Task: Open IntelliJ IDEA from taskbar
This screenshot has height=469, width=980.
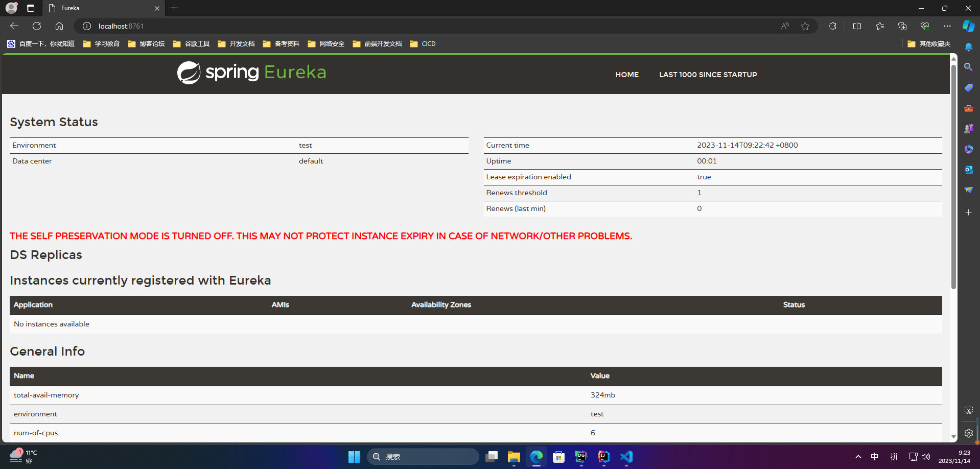Action: coord(603,457)
